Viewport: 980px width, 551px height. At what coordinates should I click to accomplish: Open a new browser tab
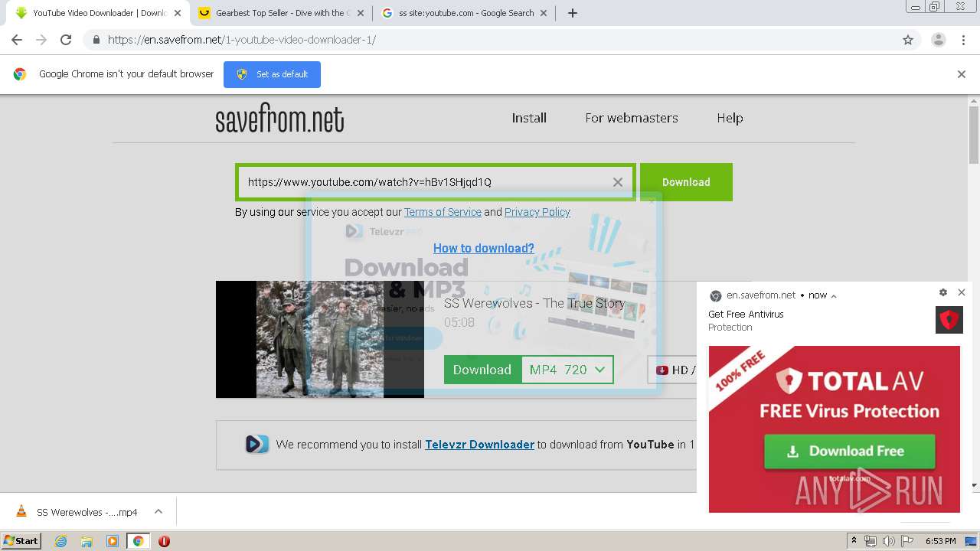click(572, 13)
